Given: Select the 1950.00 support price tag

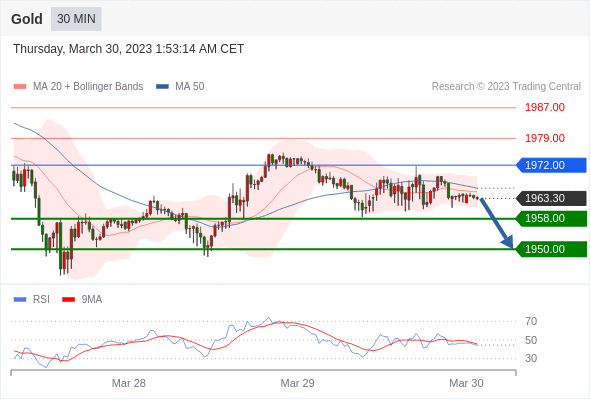Looking at the screenshot, I should [x=550, y=249].
